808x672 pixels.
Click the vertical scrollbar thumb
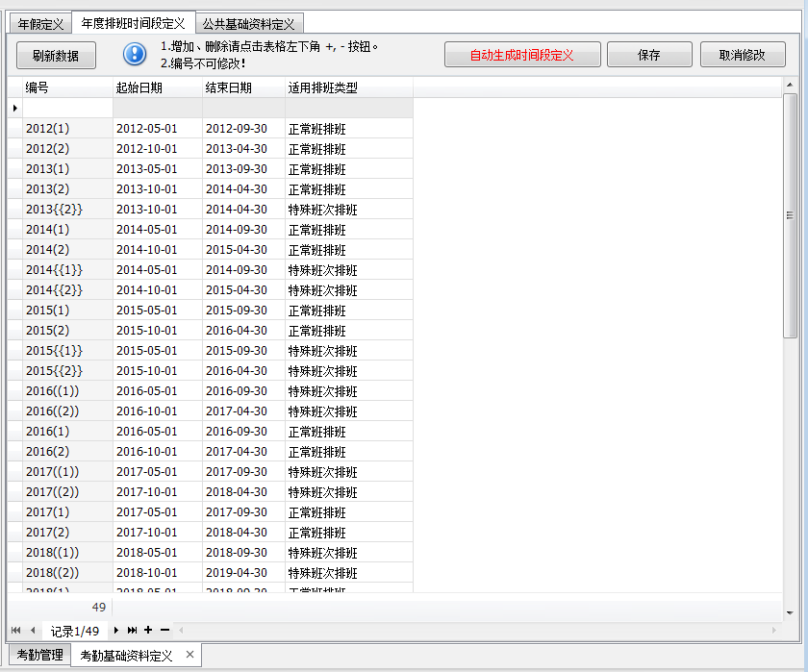point(790,215)
